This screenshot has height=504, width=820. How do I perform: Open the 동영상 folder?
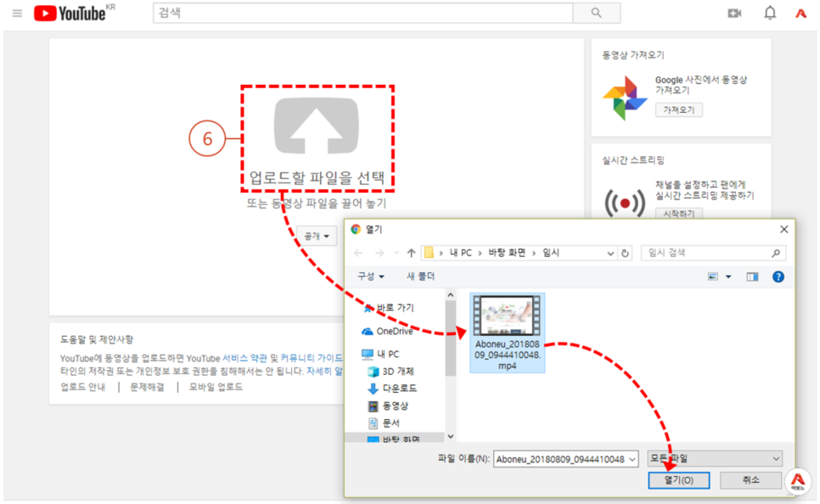388,406
